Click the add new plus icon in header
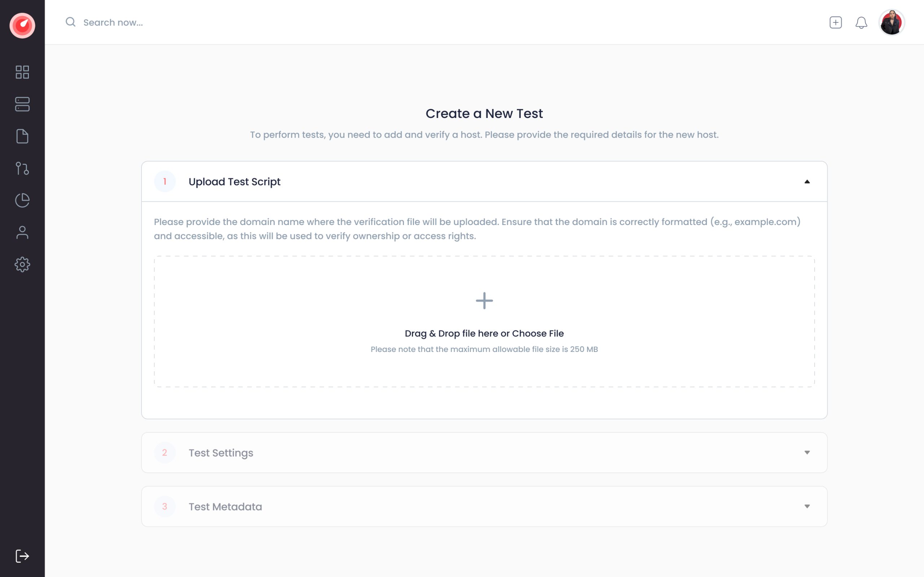The height and width of the screenshot is (577, 924). click(836, 22)
